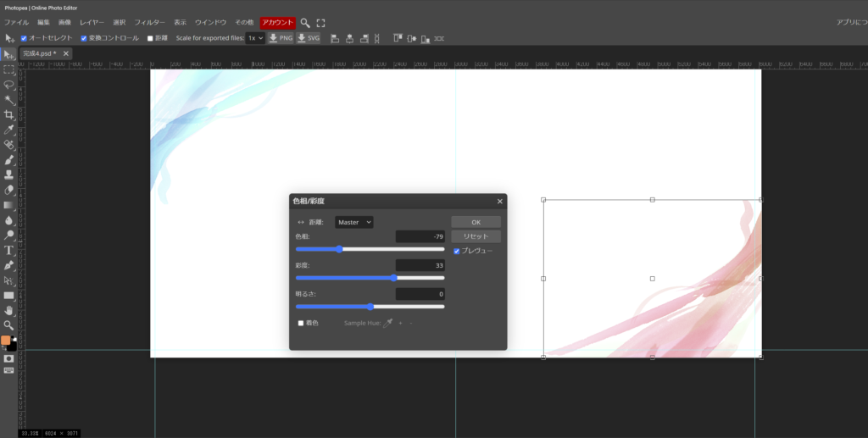Image resolution: width=868 pixels, height=438 pixels.
Task: Confirm the dialog with the OK button
Action: coord(476,222)
